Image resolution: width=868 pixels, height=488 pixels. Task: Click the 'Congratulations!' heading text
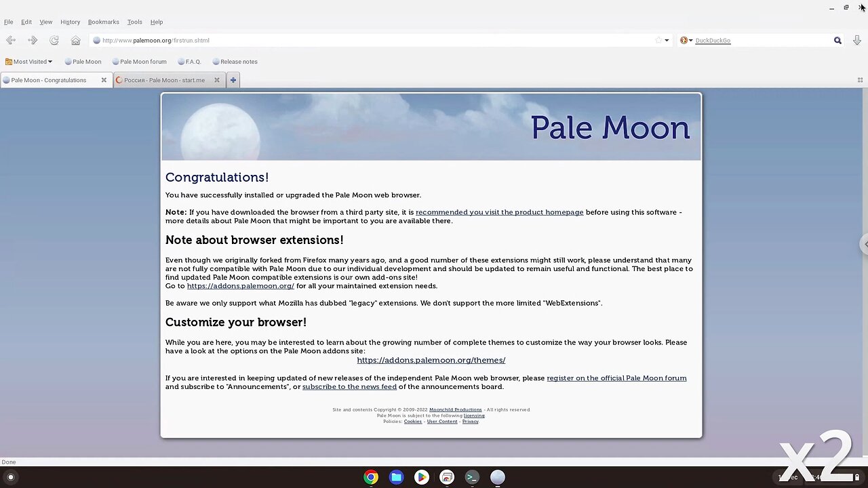[x=217, y=178]
